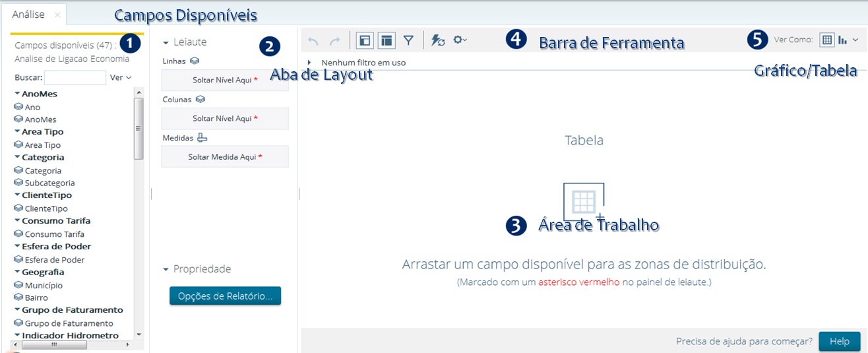Open the chart type dropdown arrow
Viewport: 868px width, 353px height.
point(855,40)
